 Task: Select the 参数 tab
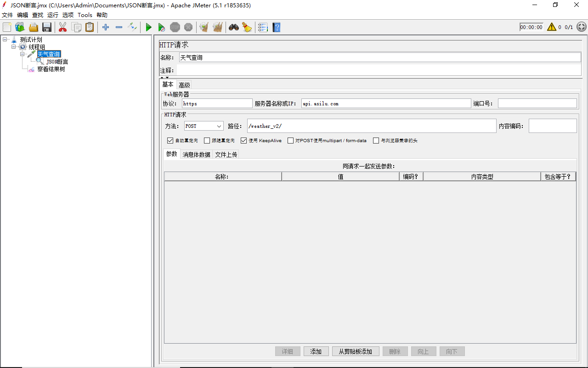[172, 154]
